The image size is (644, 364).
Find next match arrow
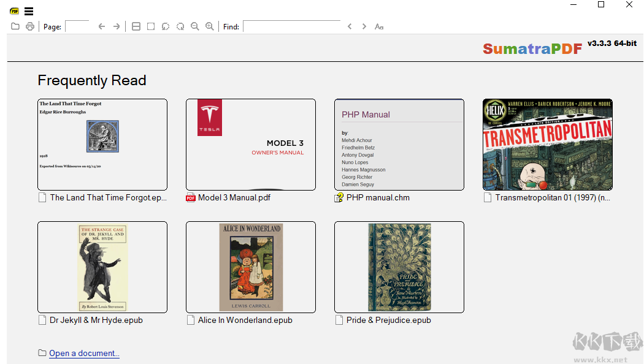[x=364, y=26]
